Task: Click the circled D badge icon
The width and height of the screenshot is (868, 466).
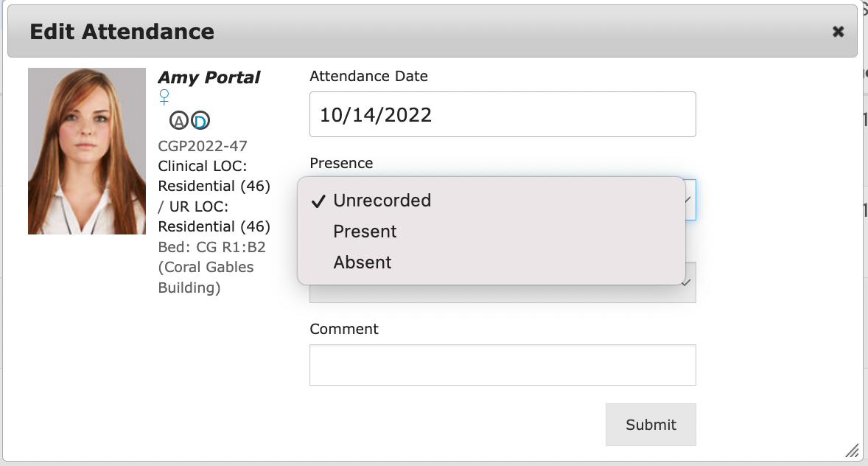Action: [200, 120]
